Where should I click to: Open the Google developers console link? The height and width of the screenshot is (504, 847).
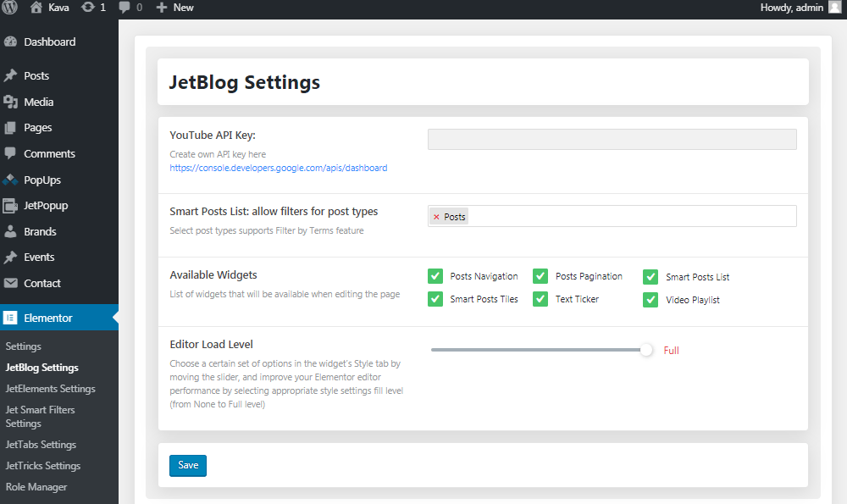[x=278, y=168]
